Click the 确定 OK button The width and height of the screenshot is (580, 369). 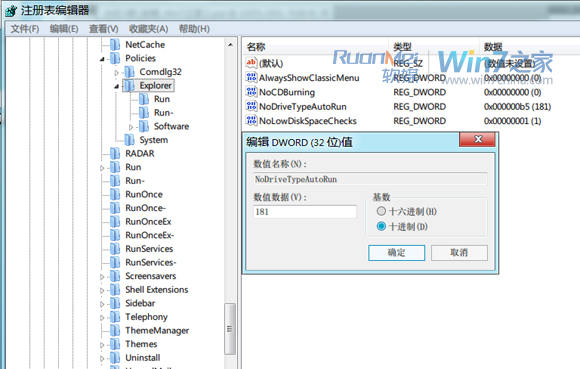pyautogui.click(x=397, y=253)
